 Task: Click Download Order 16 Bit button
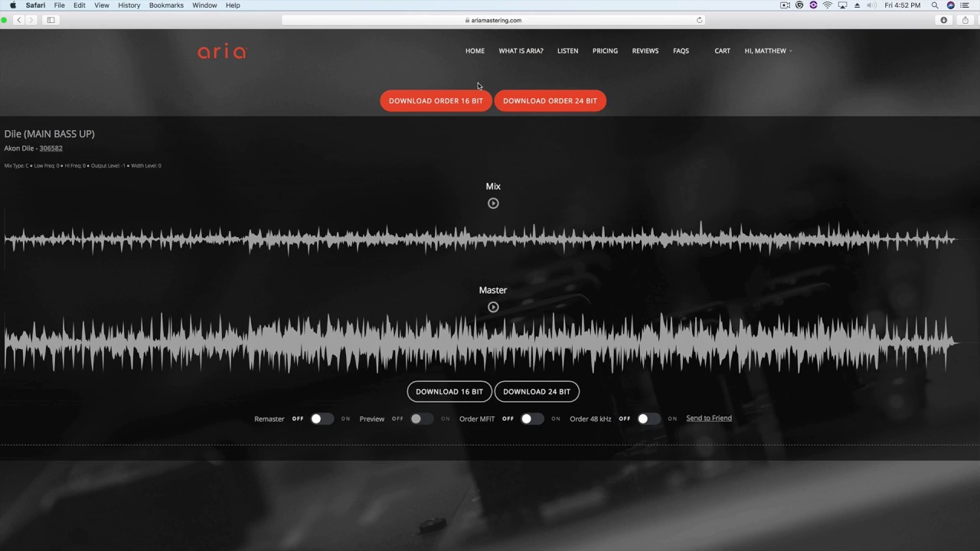coord(436,101)
